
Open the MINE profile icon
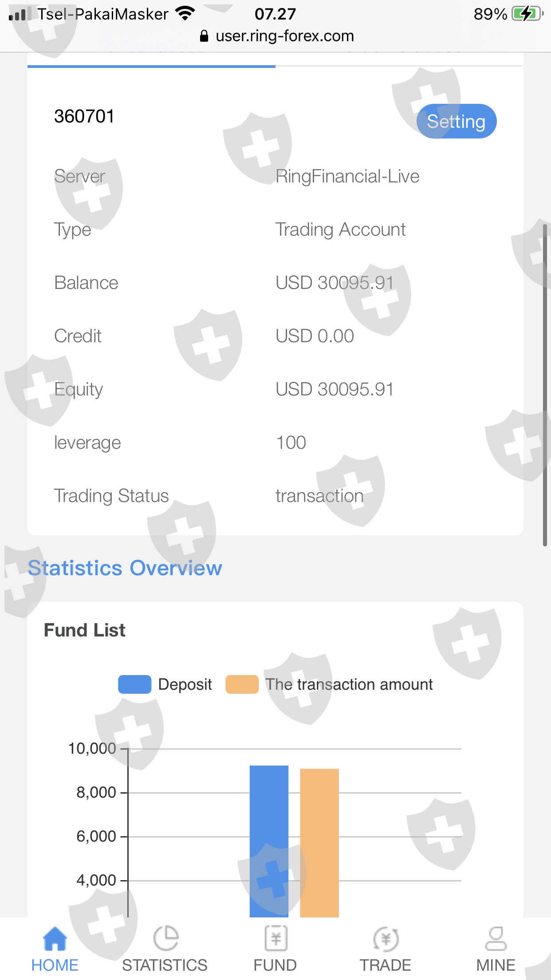click(x=496, y=938)
